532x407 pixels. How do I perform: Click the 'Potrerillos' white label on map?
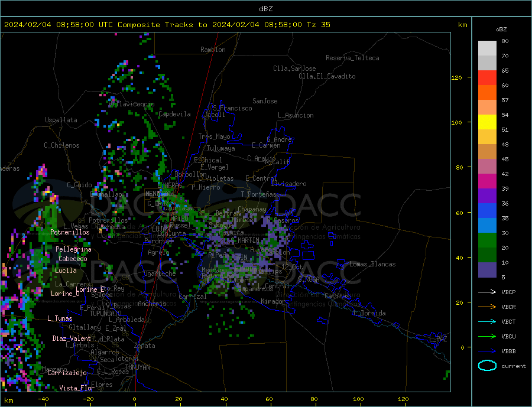pos(70,232)
